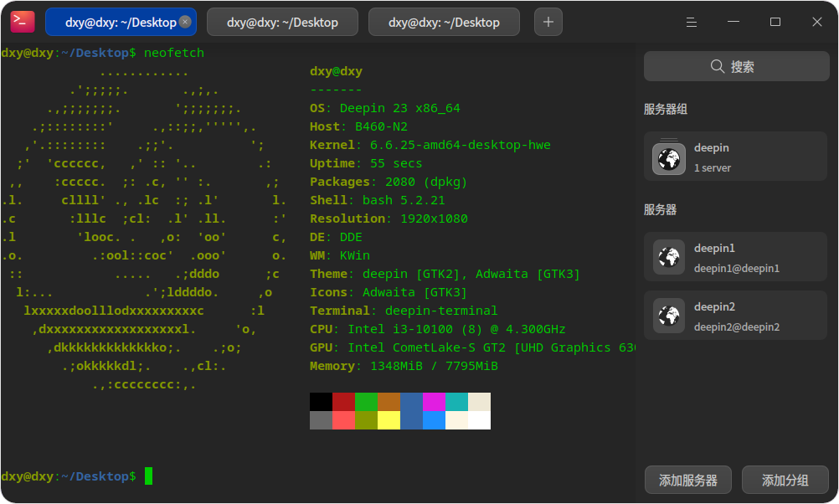Click 'WM: KWin' line
The width and height of the screenshot is (839, 504).
340,255
